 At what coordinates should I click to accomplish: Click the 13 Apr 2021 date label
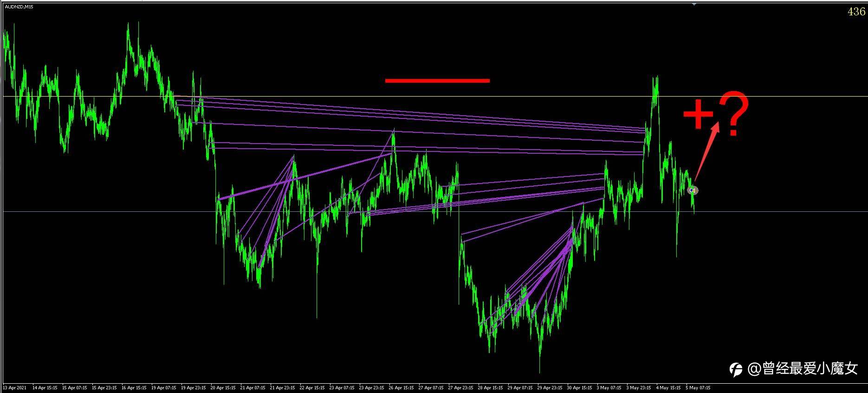pyautogui.click(x=15, y=387)
